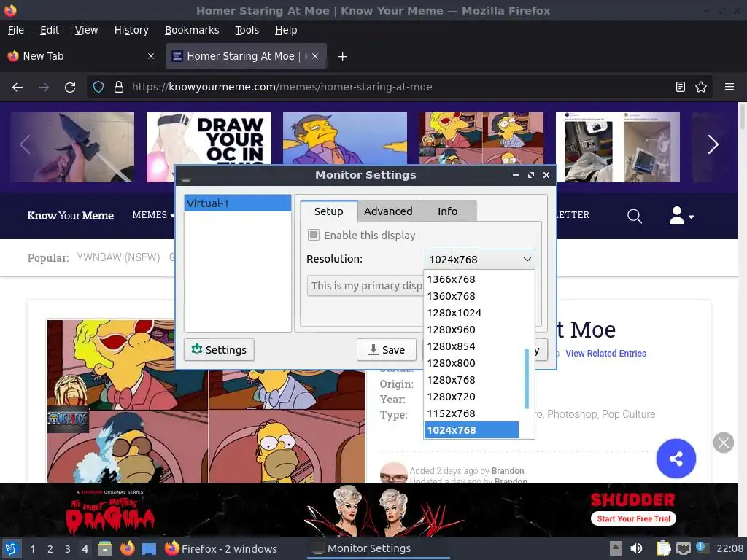Choose 1280x960 from the resolution list
The image size is (747, 560).
pos(471,330)
